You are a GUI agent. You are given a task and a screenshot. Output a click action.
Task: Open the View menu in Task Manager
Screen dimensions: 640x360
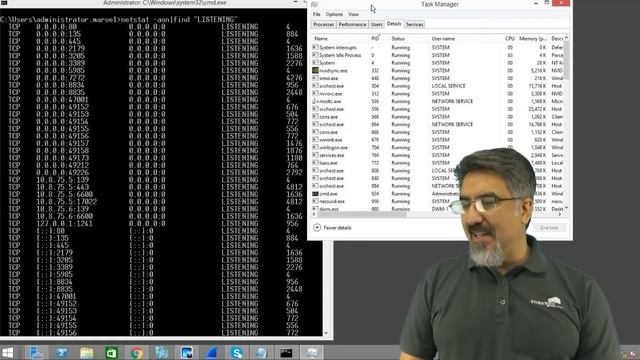click(x=353, y=14)
